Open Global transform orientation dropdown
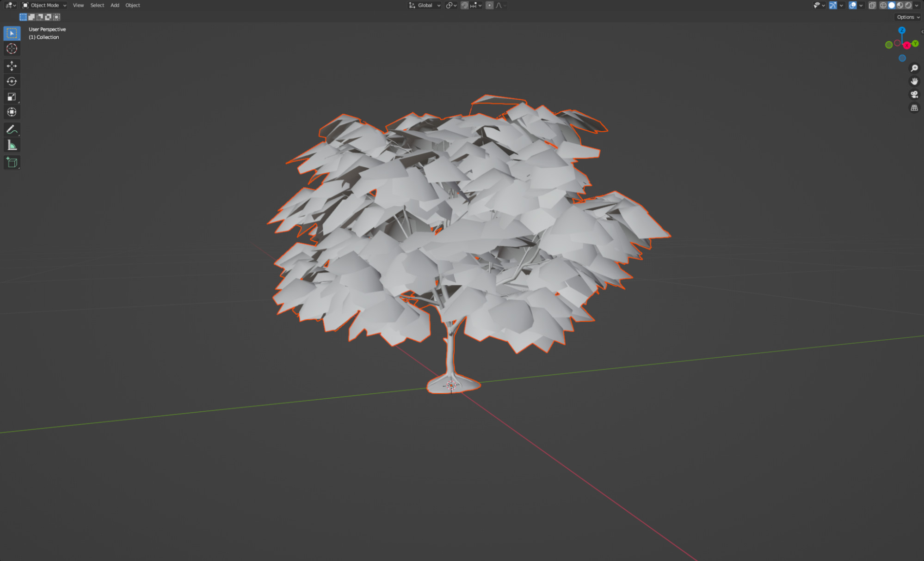The image size is (924, 561). pos(425,6)
